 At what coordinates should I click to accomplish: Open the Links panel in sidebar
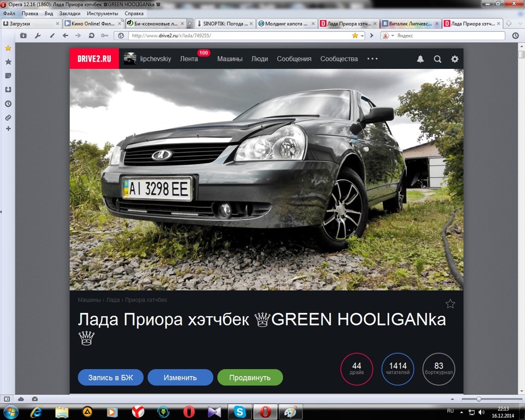coord(8,118)
